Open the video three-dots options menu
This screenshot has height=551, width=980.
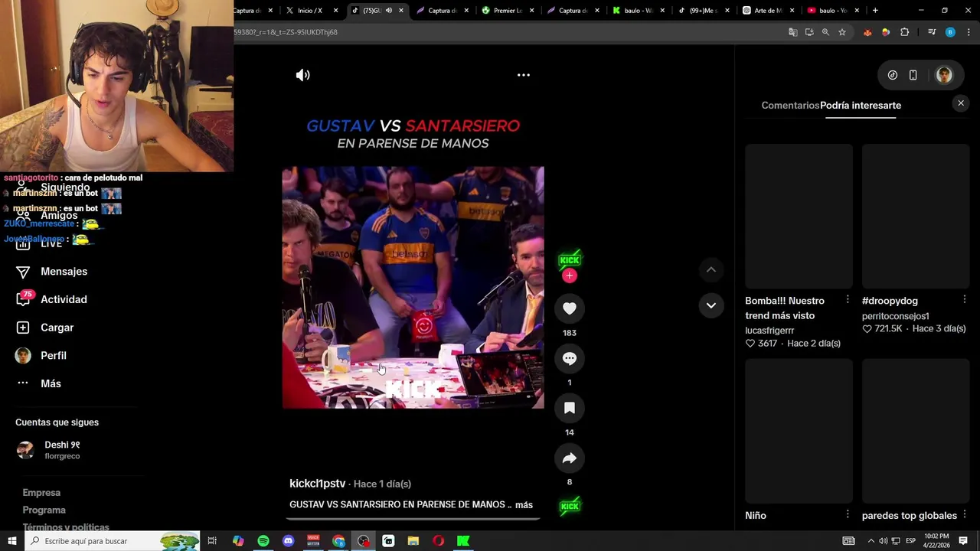pos(524,75)
